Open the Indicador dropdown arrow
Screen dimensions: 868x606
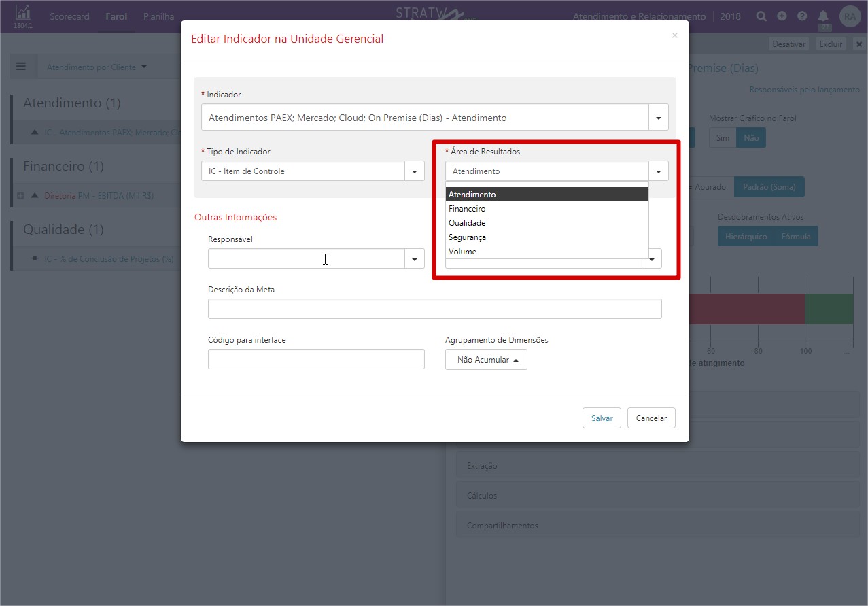coord(658,117)
